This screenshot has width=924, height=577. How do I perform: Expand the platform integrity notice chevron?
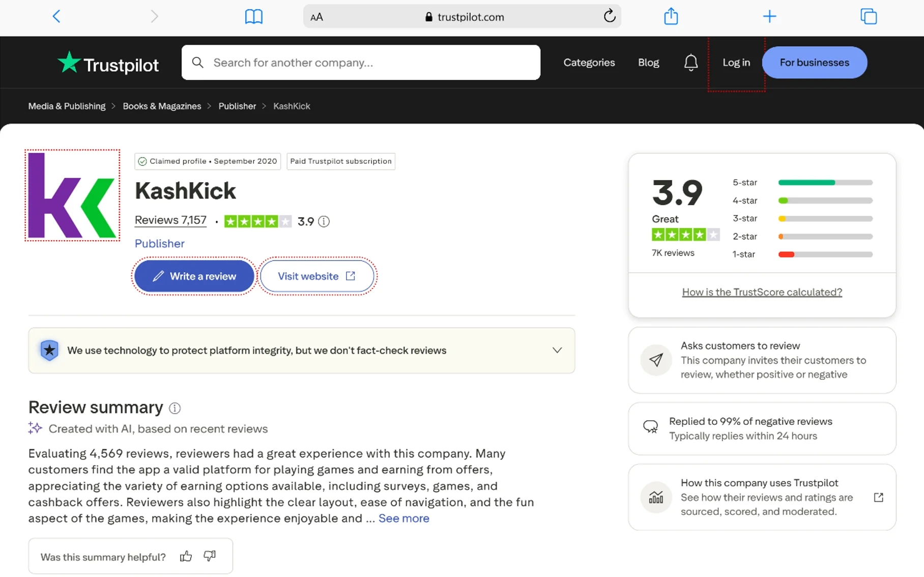coord(557,350)
